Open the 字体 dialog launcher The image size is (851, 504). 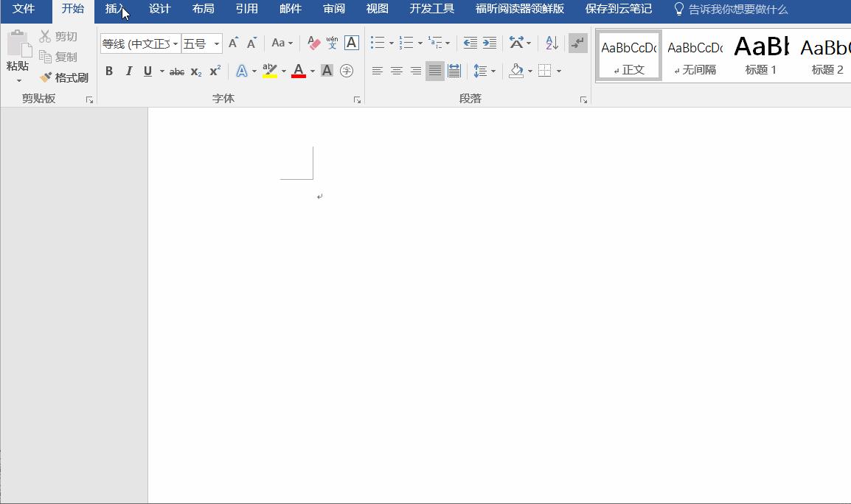358,98
